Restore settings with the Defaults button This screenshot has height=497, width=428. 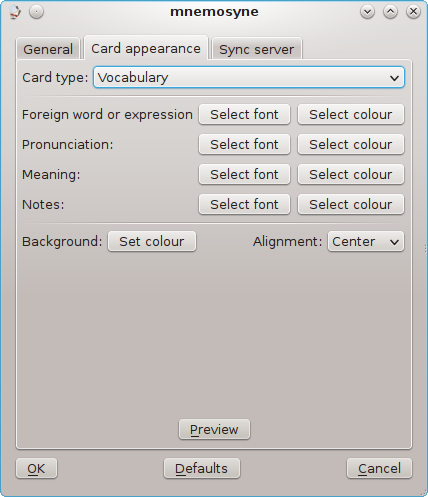tap(202, 468)
